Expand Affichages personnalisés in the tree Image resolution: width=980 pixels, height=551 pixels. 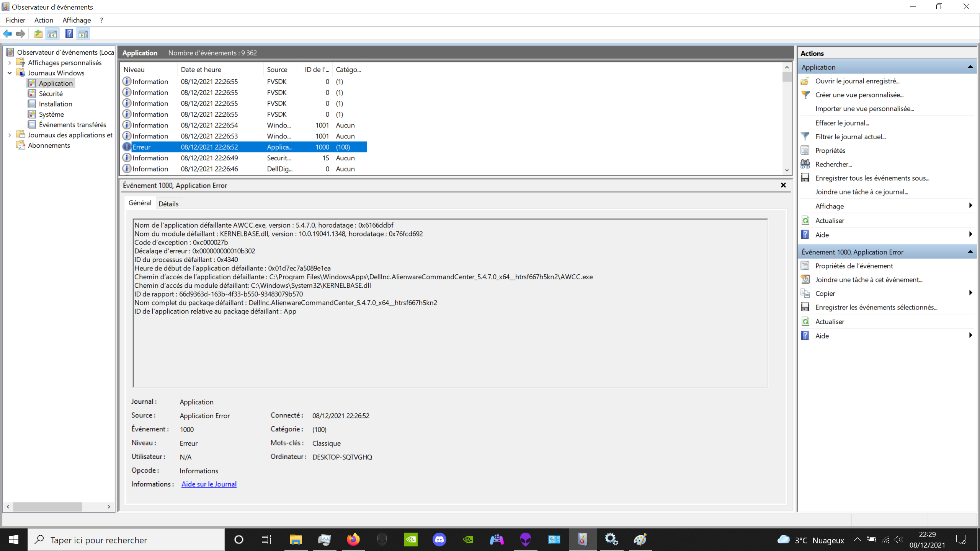(10, 62)
